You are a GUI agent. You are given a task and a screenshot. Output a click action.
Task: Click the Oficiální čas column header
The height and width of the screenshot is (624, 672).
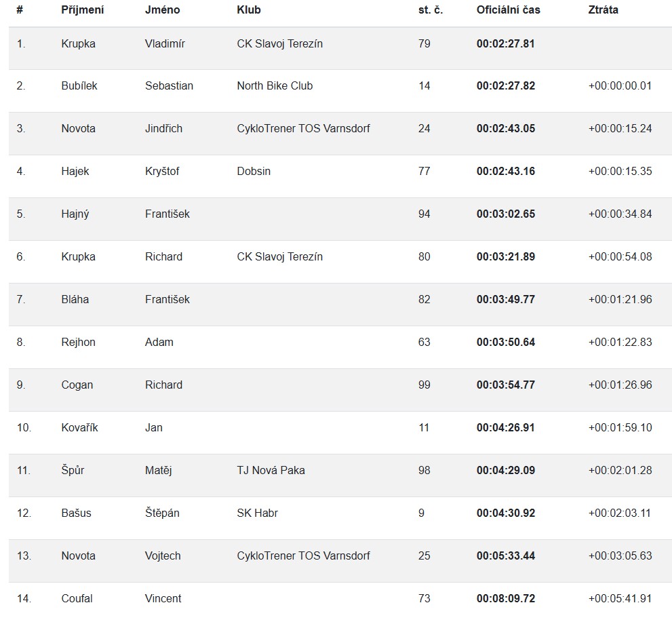click(508, 10)
